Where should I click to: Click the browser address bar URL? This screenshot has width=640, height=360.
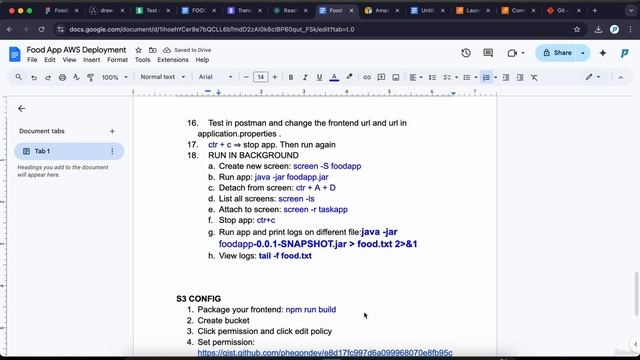(211, 29)
